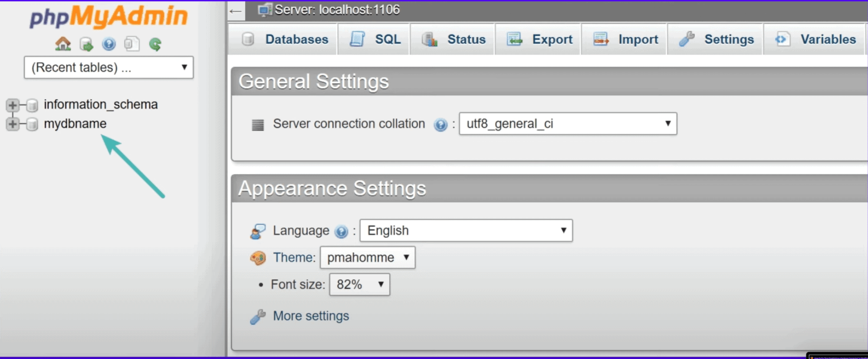Image resolution: width=868 pixels, height=359 pixels.
Task: Click the Home icon in the sidebar
Action: click(63, 44)
